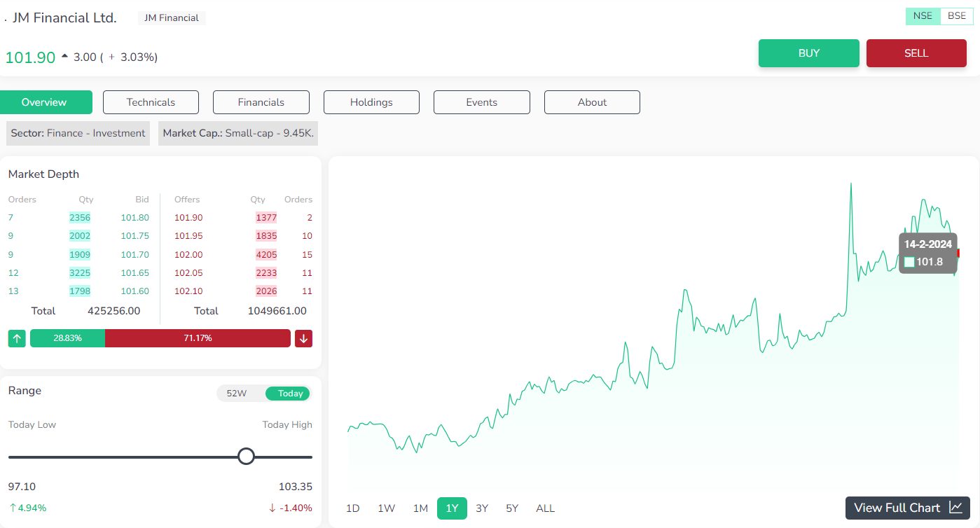Click bid quantity 3225
Screen dimensions: 980x528
[x=80, y=272]
